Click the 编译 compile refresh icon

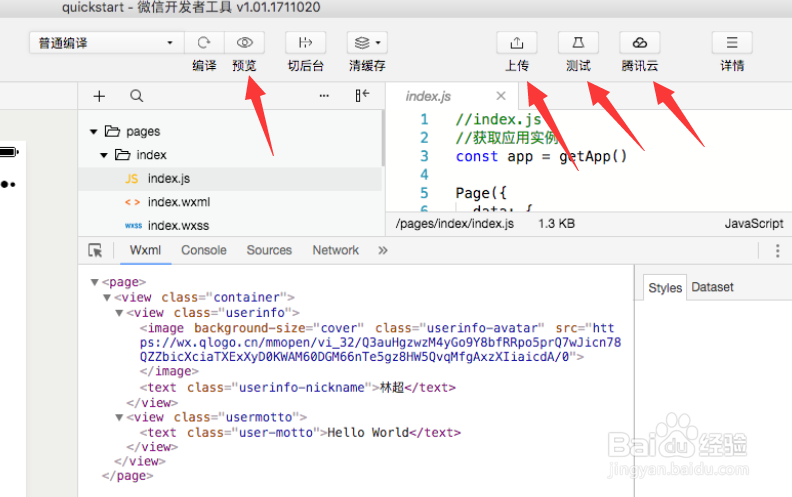click(204, 43)
